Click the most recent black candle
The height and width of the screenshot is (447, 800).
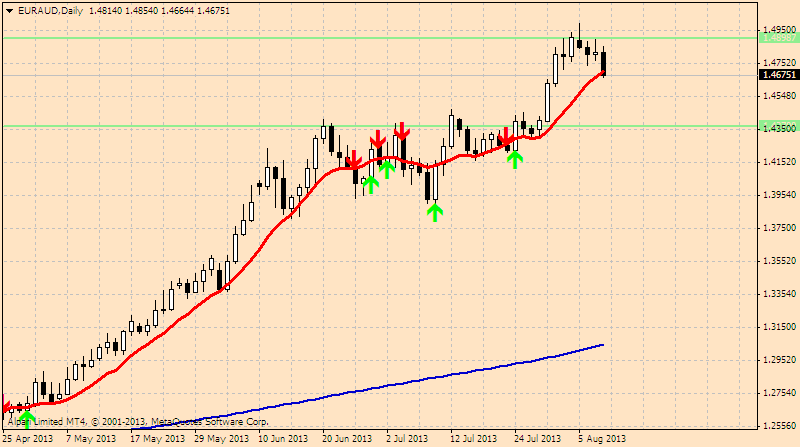tap(604, 62)
